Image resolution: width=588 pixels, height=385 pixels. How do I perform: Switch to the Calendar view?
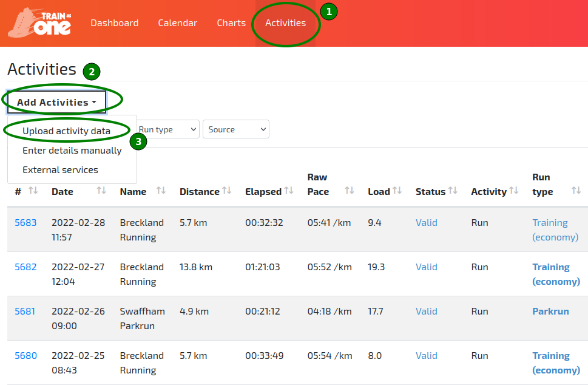tap(177, 22)
